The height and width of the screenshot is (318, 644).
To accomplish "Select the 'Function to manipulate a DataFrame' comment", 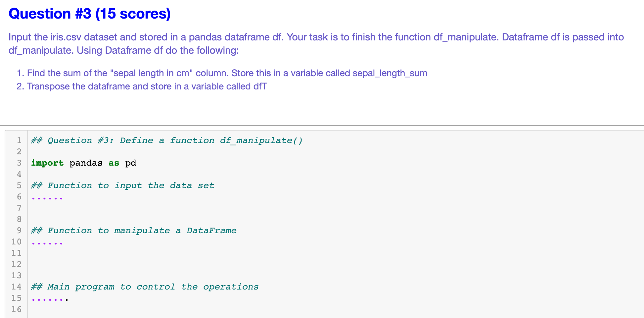I will pos(133,230).
